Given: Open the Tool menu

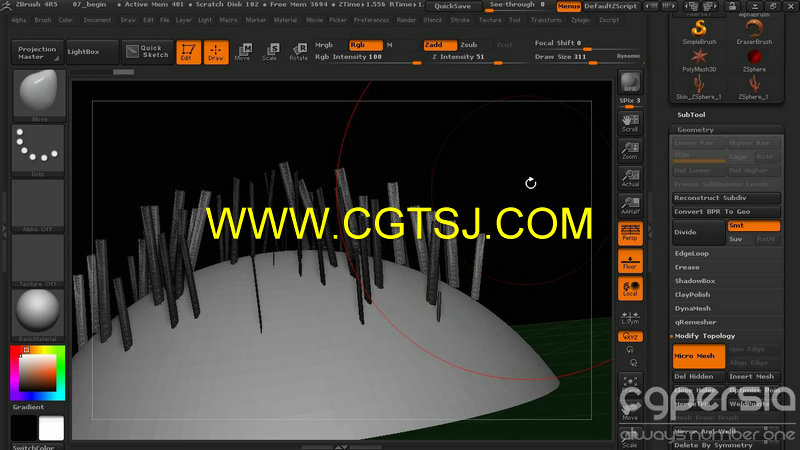Looking at the screenshot, I should [x=515, y=20].
